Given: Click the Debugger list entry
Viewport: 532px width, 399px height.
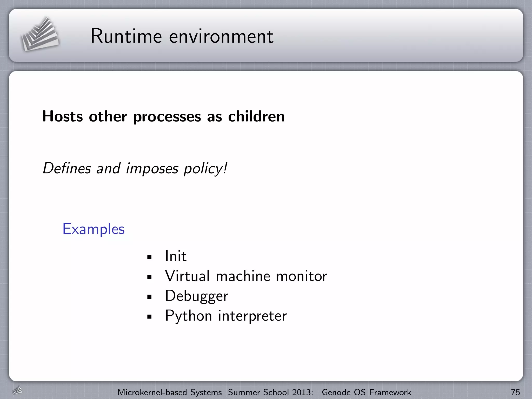Looking at the screenshot, I should [x=197, y=296].
